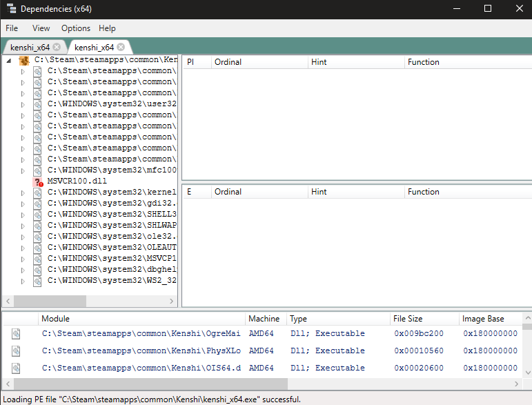Switch to the first kenshi_x64 tab

click(x=30, y=47)
